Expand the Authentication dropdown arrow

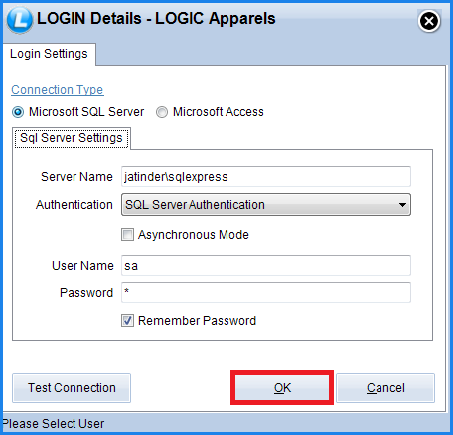click(x=402, y=205)
